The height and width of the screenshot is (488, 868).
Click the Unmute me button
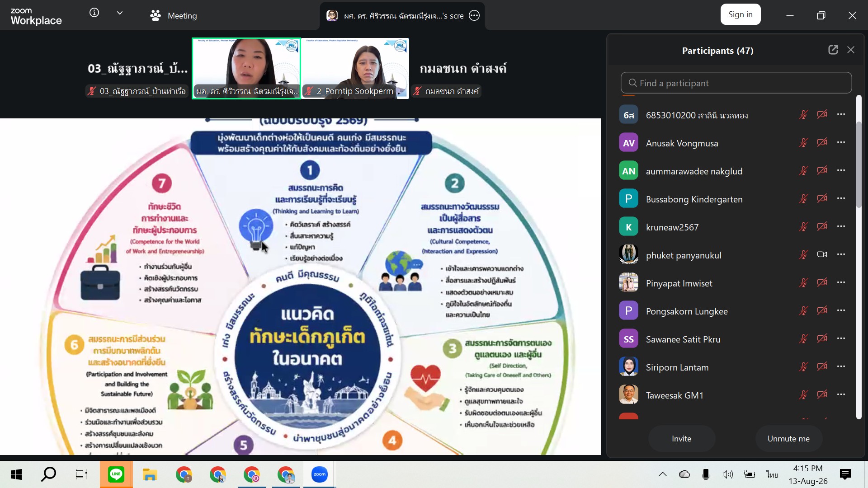788,438
